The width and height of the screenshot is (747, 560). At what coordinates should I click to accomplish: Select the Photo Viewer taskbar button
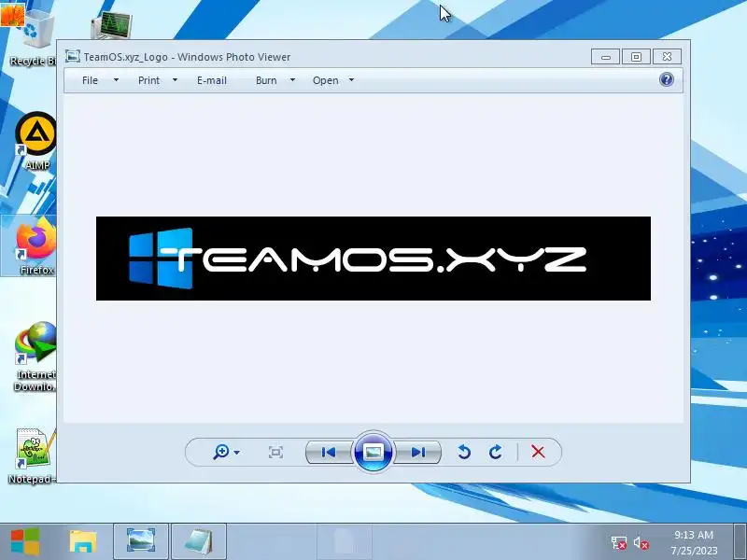coord(141,541)
